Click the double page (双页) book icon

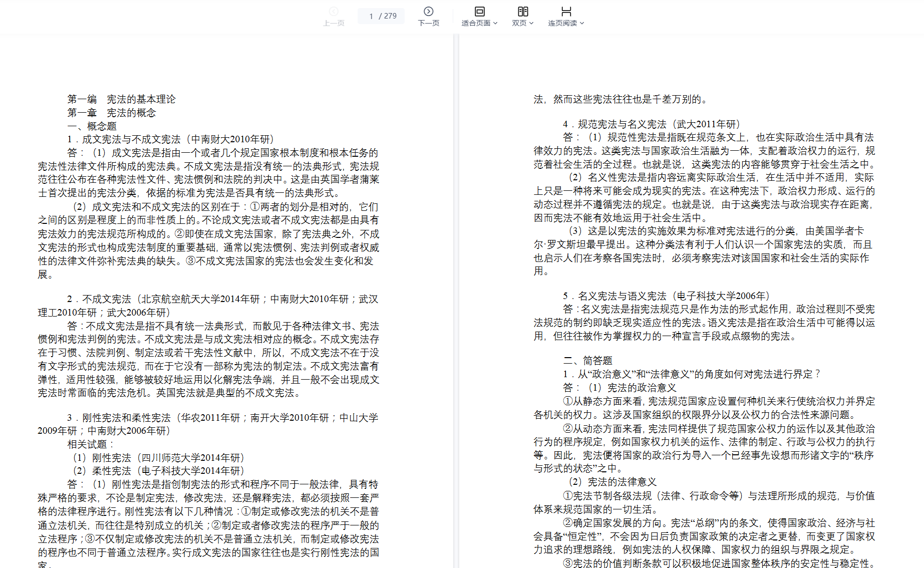click(522, 12)
